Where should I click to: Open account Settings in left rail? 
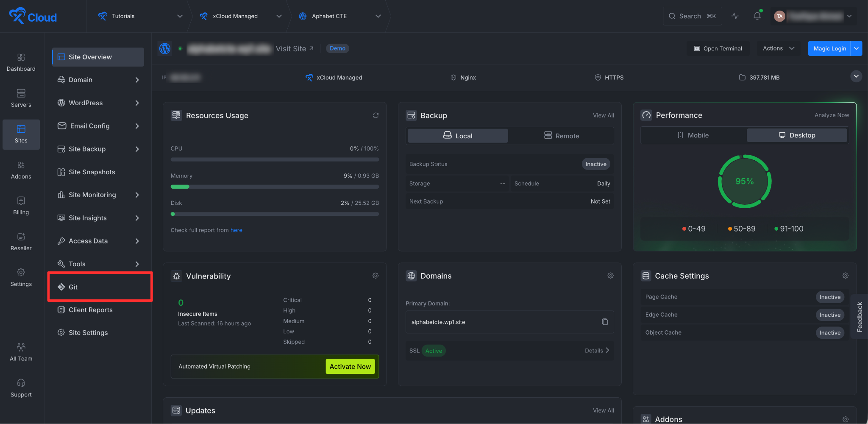[21, 278]
